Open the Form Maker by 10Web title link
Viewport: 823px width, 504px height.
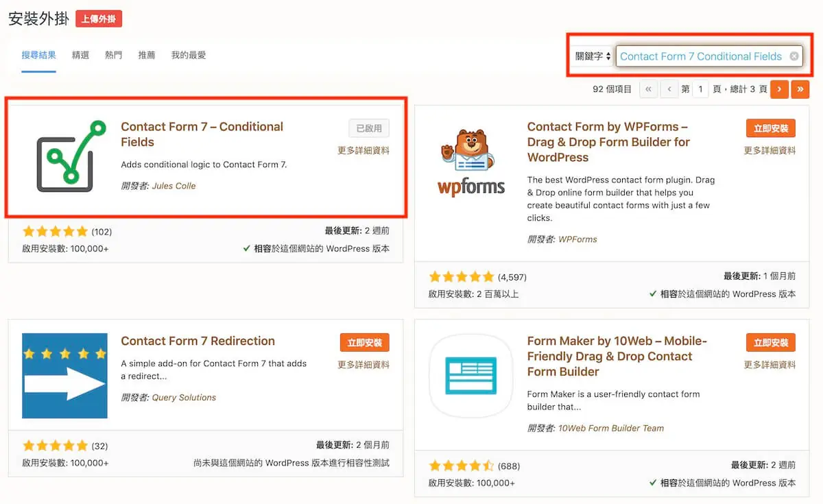tap(617, 356)
